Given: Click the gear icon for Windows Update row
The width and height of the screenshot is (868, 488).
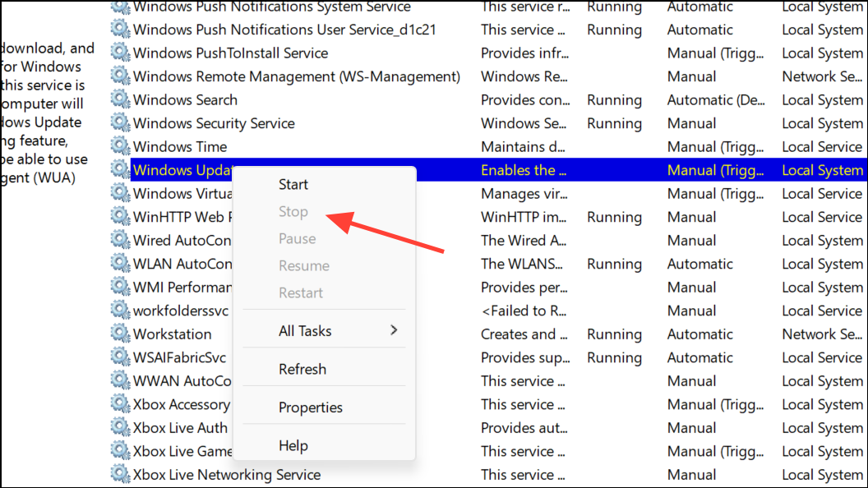Looking at the screenshot, I should 120,169.
